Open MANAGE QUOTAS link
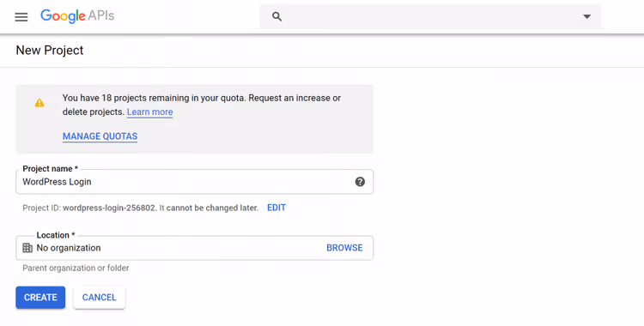 pyautogui.click(x=100, y=136)
